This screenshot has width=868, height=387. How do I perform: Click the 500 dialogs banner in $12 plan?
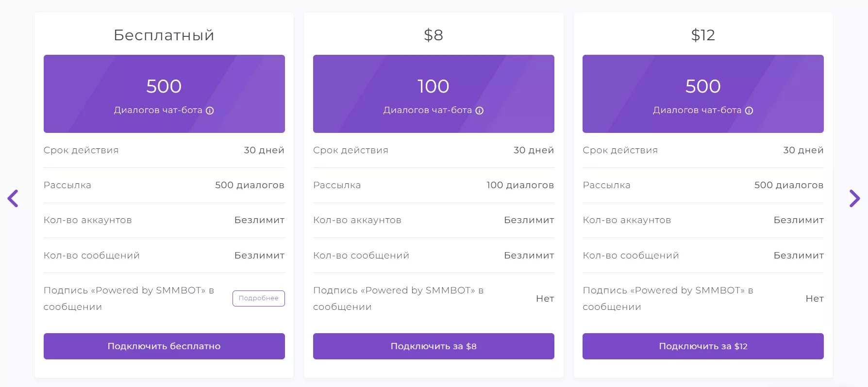pyautogui.click(x=703, y=94)
